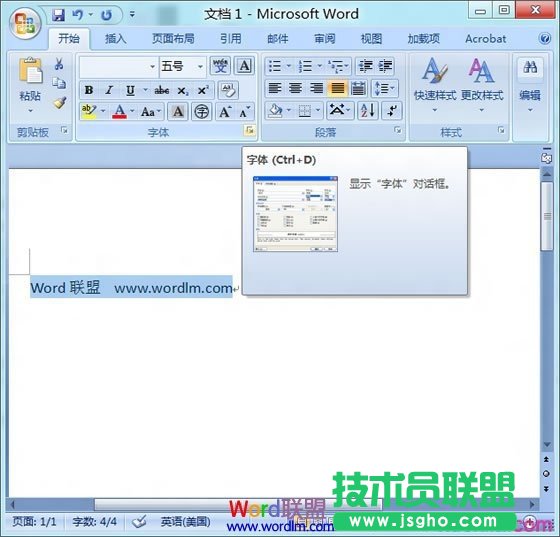Toggle distributed alignment
Image resolution: width=560 pixels, height=537 pixels.
coord(358,88)
